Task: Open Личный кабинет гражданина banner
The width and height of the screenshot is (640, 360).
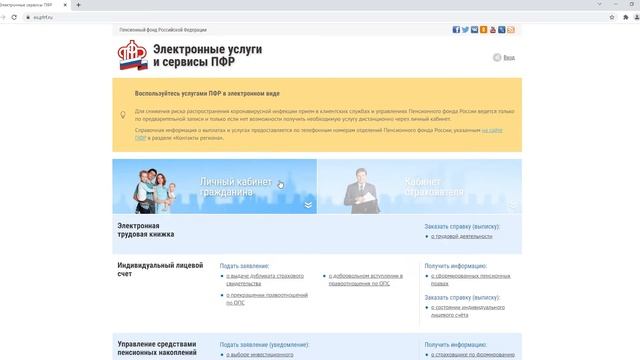Action: [215, 186]
